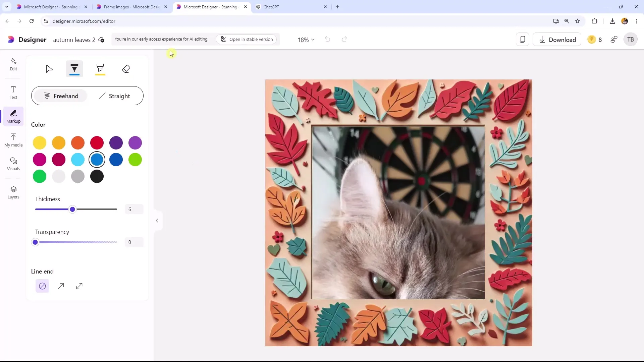Drag Thickness slider to adjust stroke width
644x362 pixels.
click(72, 209)
